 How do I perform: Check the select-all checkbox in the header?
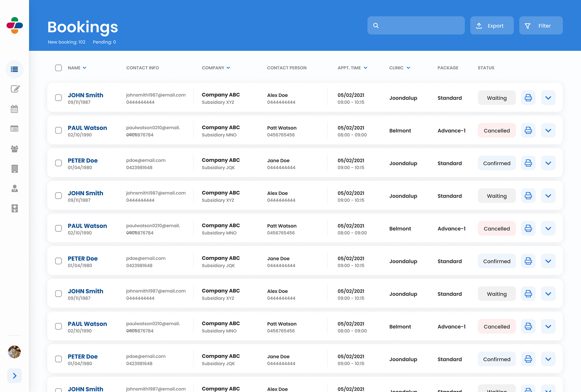(x=58, y=68)
